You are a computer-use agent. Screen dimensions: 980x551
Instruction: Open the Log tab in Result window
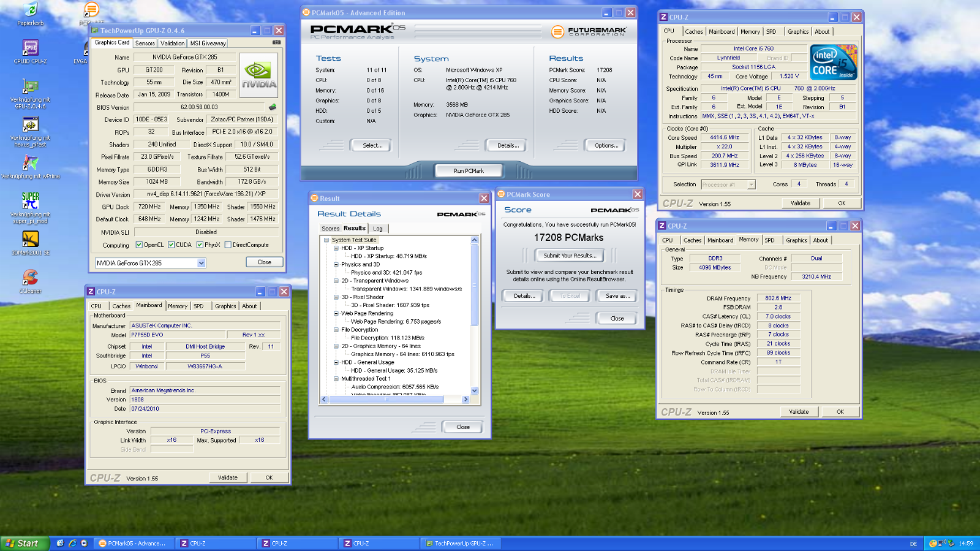378,229
